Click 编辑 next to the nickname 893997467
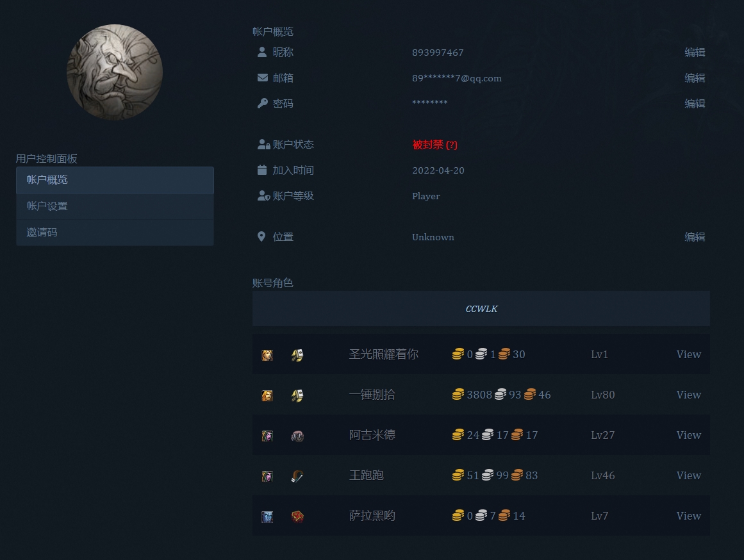 pos(695,52)
